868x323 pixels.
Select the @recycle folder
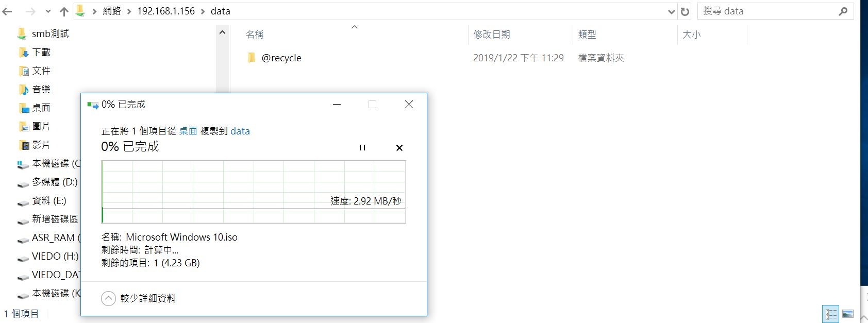(281, 58)
